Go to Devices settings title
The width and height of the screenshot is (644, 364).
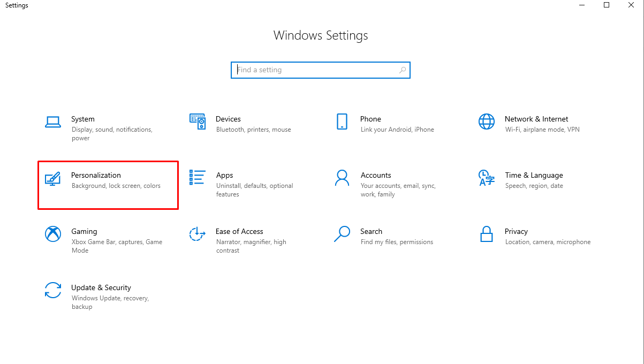pyautogui.click(x=228, y=119)
